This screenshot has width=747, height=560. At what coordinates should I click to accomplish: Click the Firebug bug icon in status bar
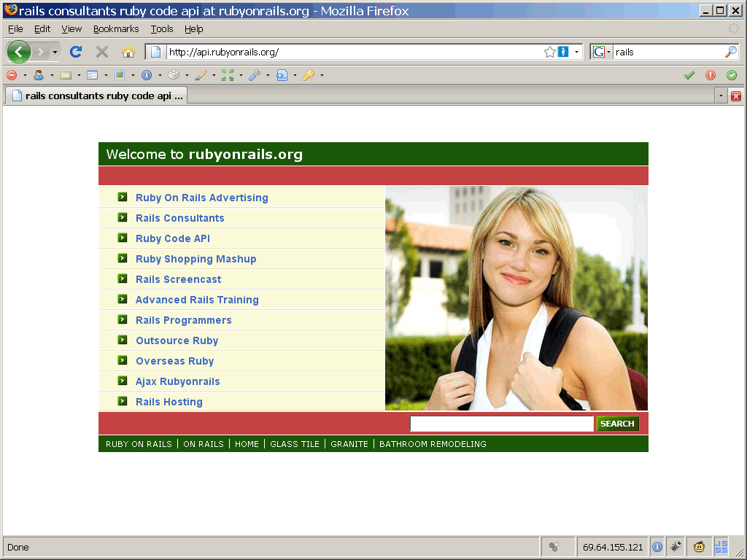[x=676, y=547]
